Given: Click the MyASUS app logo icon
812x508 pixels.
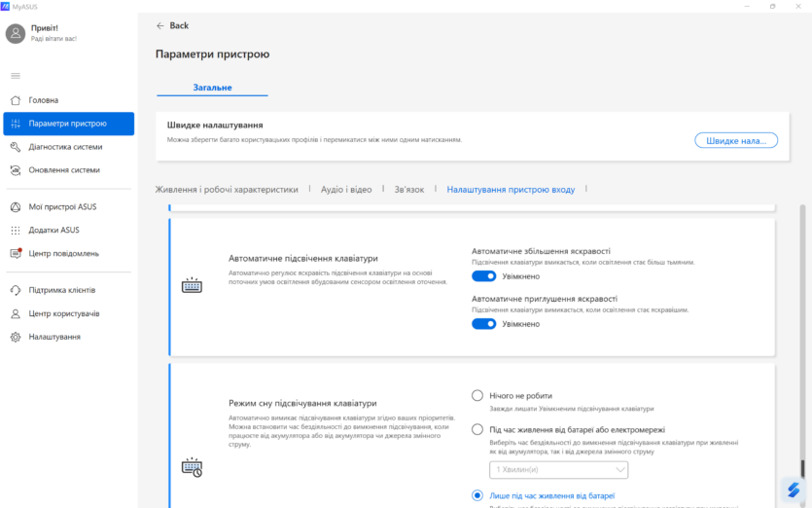Looking at the screenshot, I should pos(5,6).
